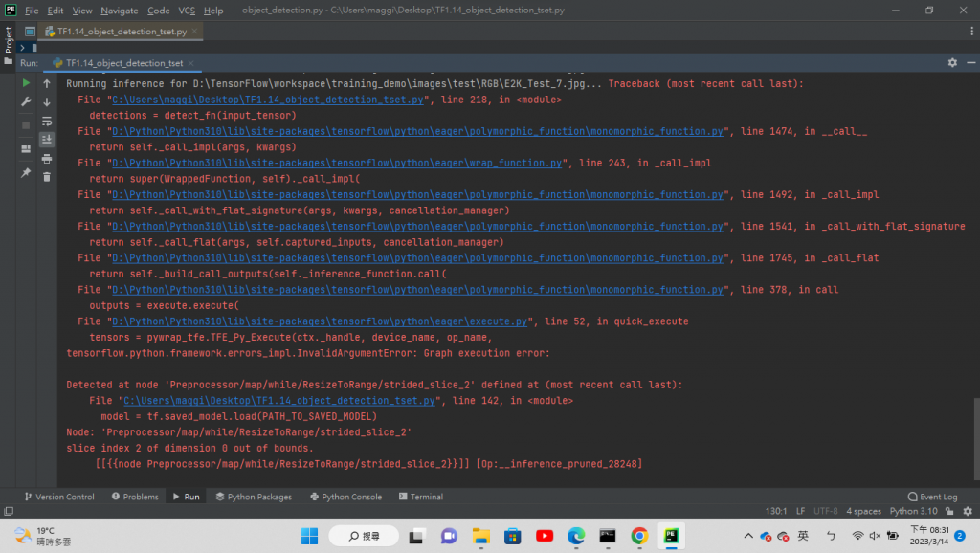Open Google Chrome from taskbar

pos(639,536)
